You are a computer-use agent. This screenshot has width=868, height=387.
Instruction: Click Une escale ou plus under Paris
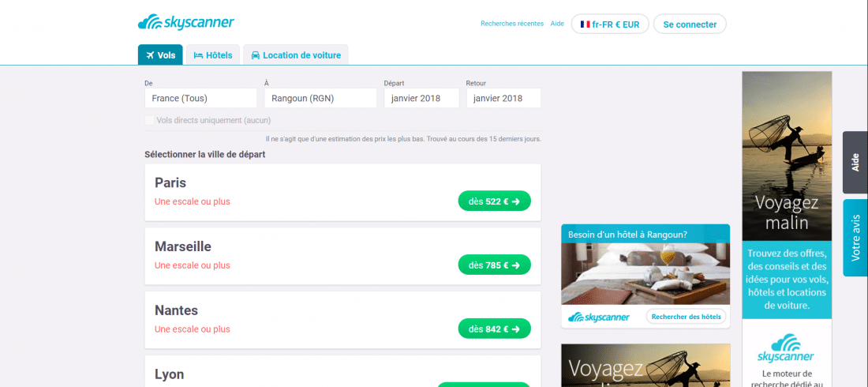192,202
